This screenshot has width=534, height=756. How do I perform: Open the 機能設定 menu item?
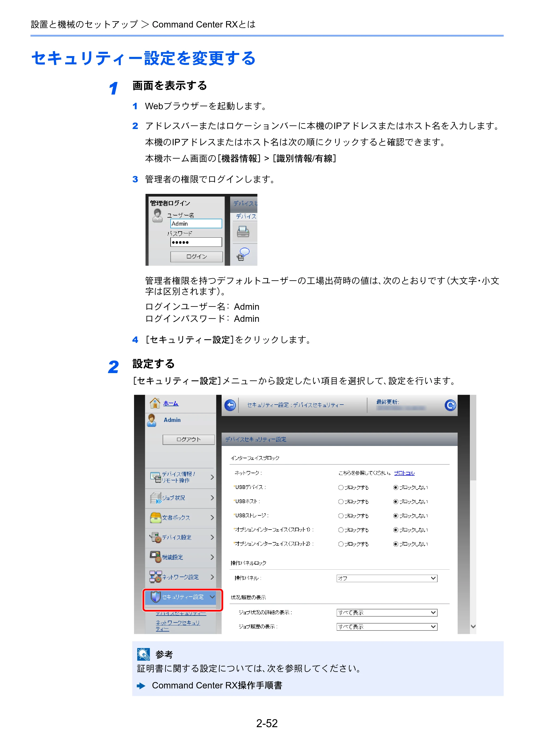point(181,557)
